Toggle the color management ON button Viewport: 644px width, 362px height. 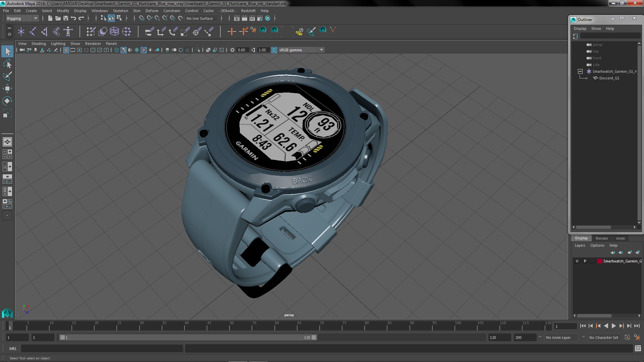[274, 50]
